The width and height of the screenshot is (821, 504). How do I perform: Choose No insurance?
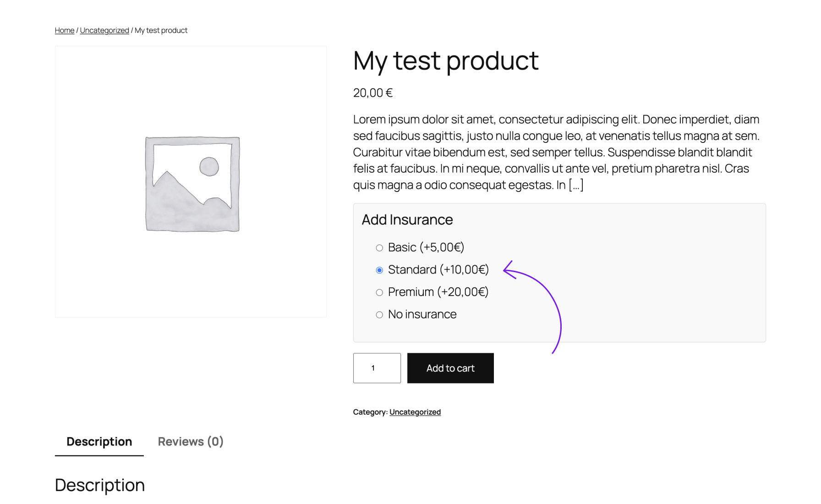[379, 314]
